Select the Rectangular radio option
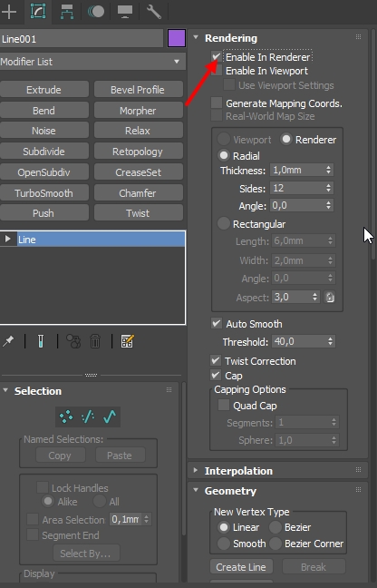377x588 pixels. (x=224, y=224)
